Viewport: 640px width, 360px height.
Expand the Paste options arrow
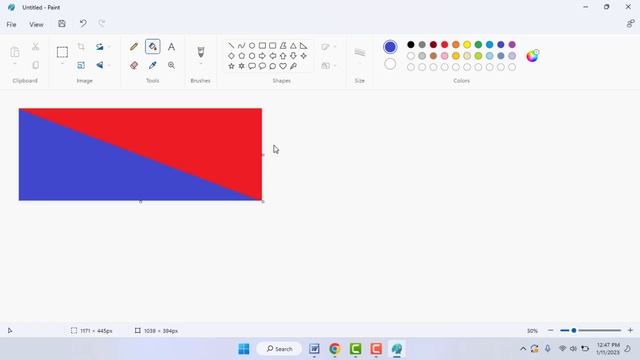tap(15, 64)
